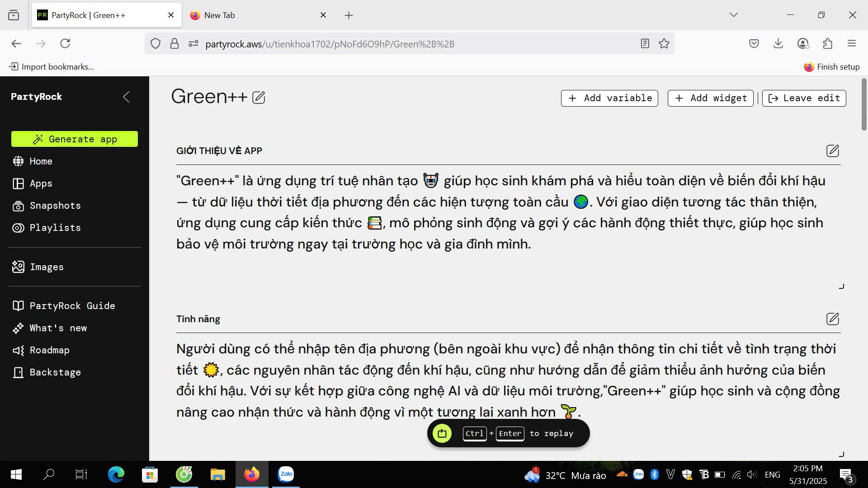The image size is (868, 488).
Task: Open Apps in the sidebar menu
Action: tap(40, 183)
